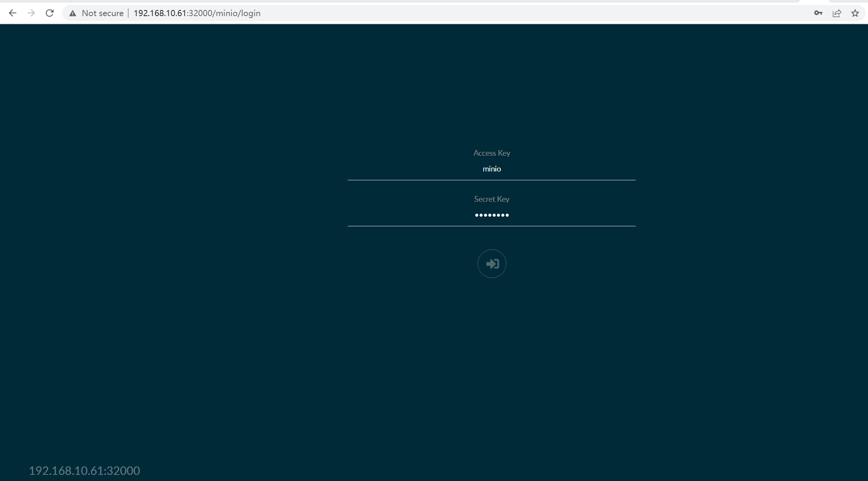
Task: Click the 'Not secure' label text
Action: [103, 13]
